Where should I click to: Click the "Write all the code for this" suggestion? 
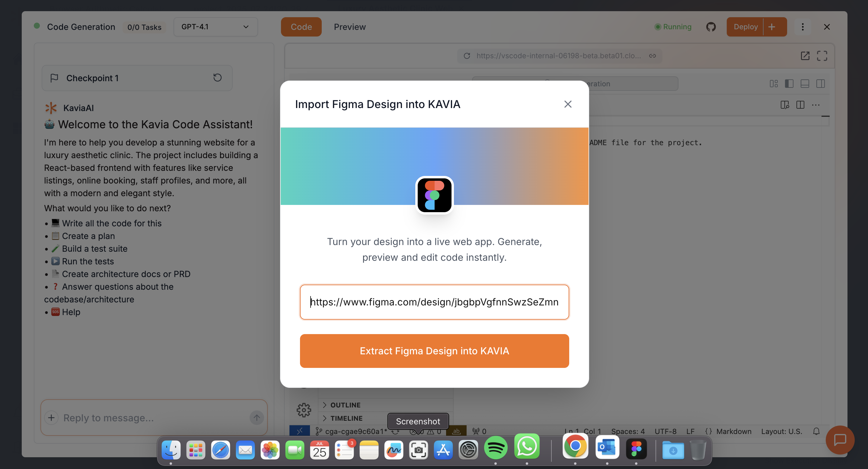[112, 223]
